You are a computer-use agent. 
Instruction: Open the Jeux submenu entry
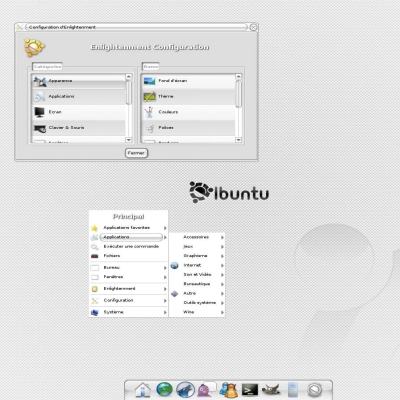[x=197, y=247]
